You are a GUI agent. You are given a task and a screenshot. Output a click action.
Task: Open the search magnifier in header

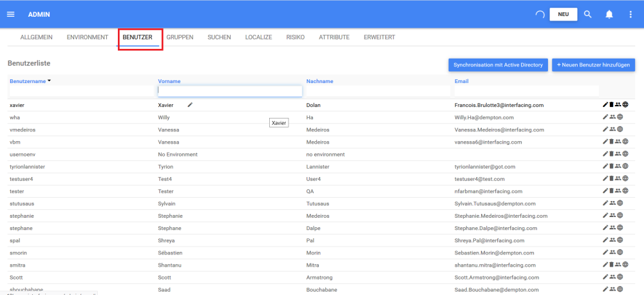point(588,14)
